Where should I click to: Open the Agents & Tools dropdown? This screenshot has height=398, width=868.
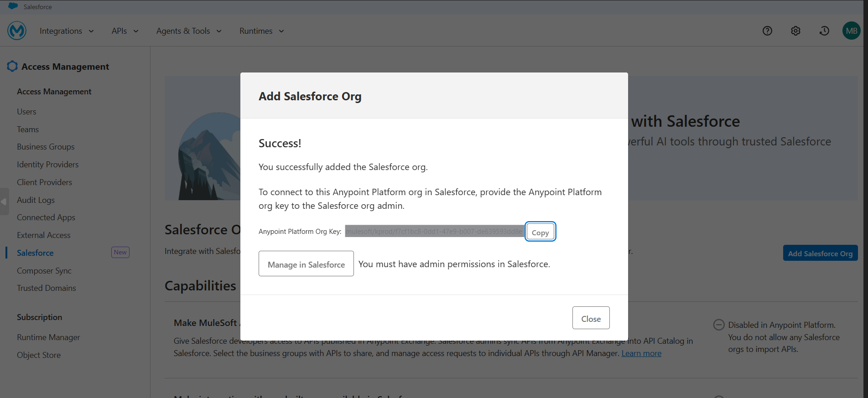(188, 31)
